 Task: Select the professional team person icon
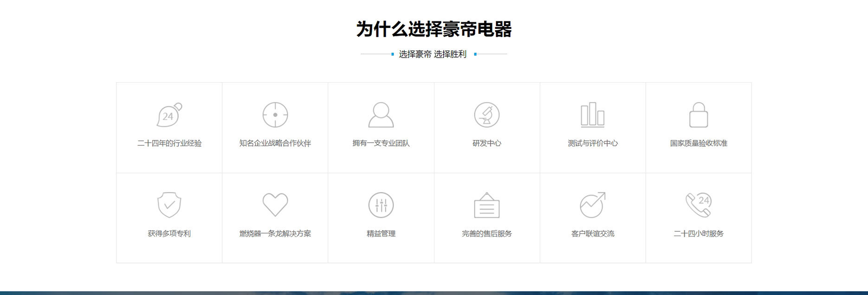(x=381, y=115)
